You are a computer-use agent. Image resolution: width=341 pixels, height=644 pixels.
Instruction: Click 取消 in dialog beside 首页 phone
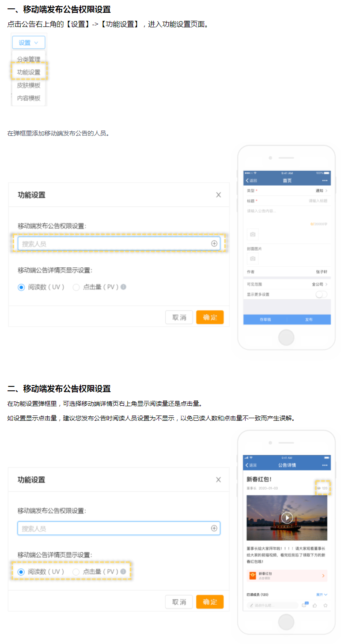[179, 317]
